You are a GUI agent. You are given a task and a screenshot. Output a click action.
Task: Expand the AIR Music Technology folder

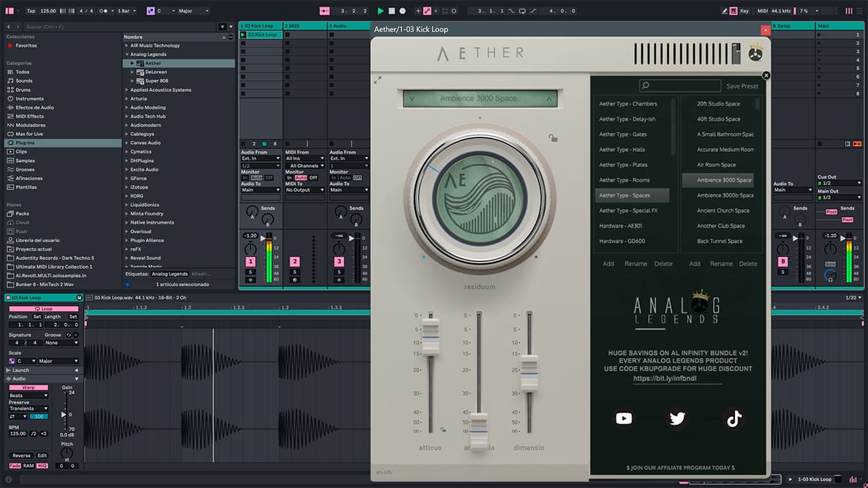[x=127, y=46]
